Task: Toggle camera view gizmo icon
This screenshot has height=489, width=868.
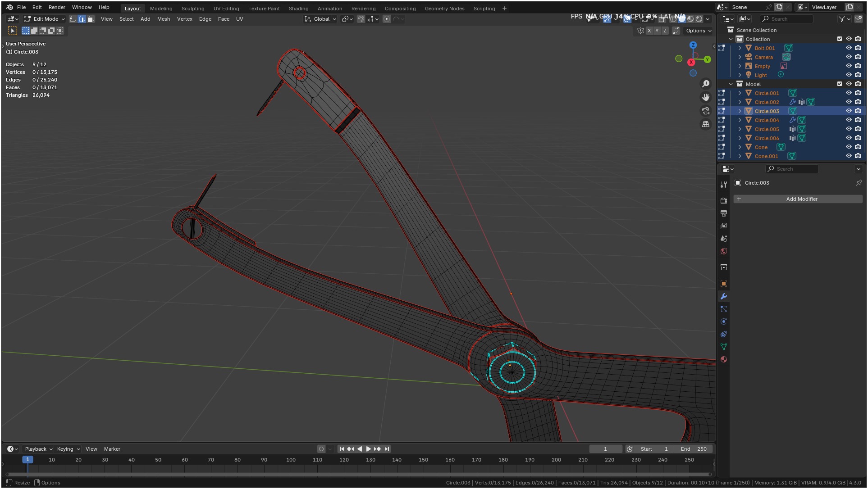Action: pos(706,111)
